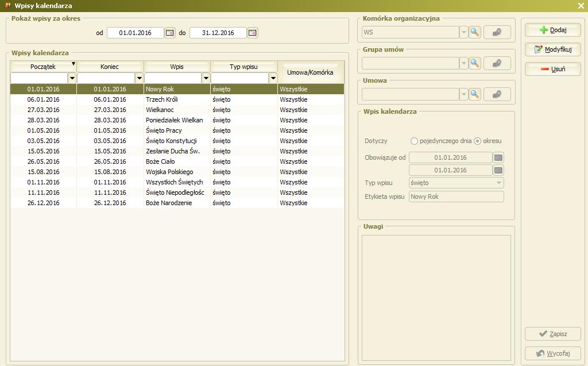Select the Trzech Króli row
The height and width of the screenshot is (366, 588).
pos(177,99)
